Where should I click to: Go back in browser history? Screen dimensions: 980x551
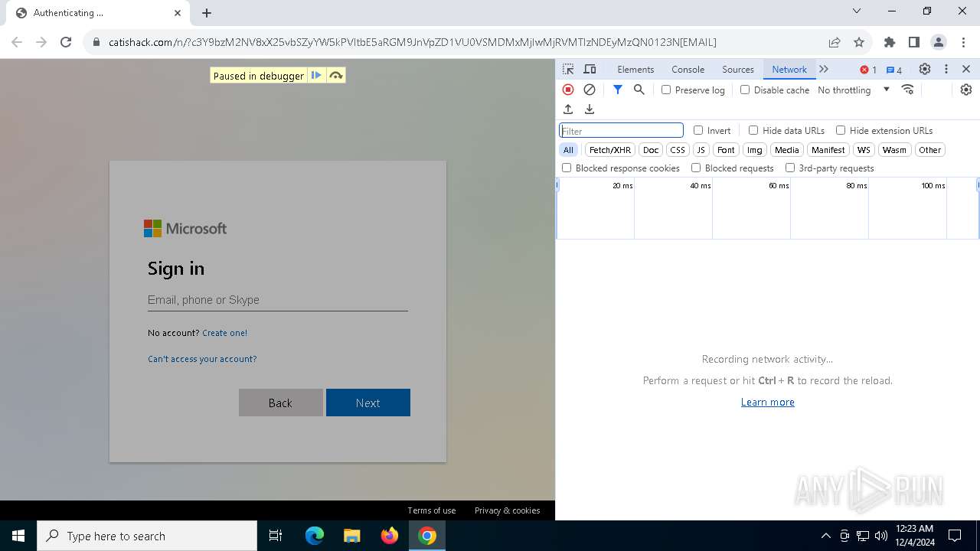[x=17, y=42]
